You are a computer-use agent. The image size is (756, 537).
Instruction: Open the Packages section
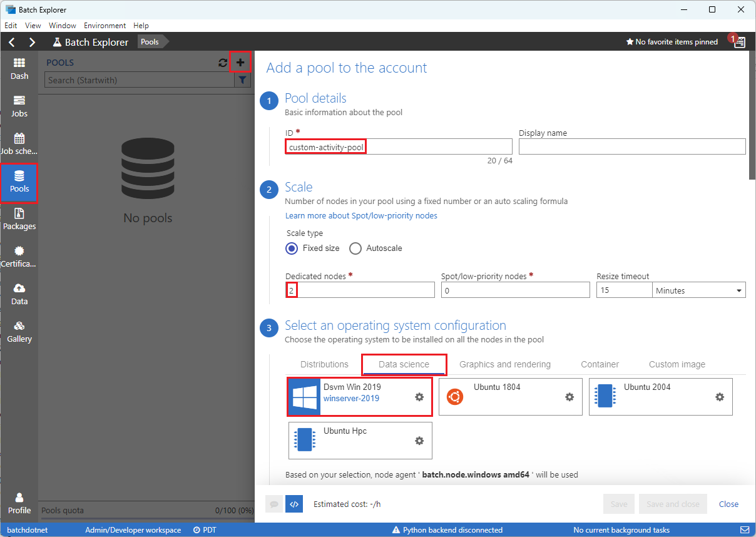pos(19,219)
